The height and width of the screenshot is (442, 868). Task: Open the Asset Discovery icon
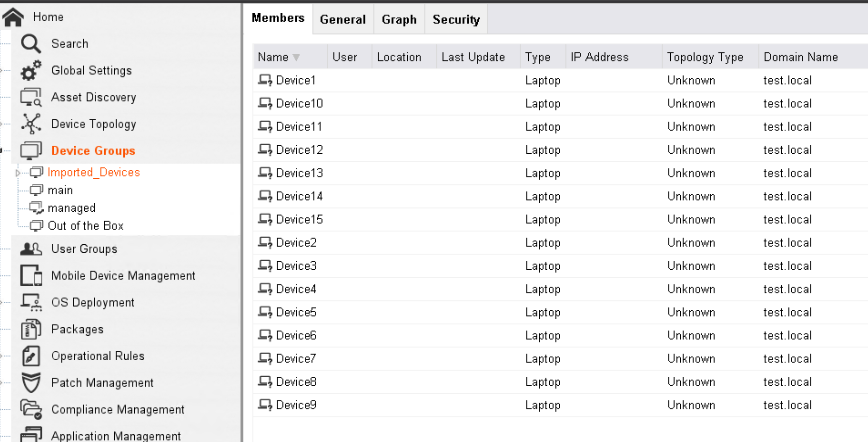[31, 98]
